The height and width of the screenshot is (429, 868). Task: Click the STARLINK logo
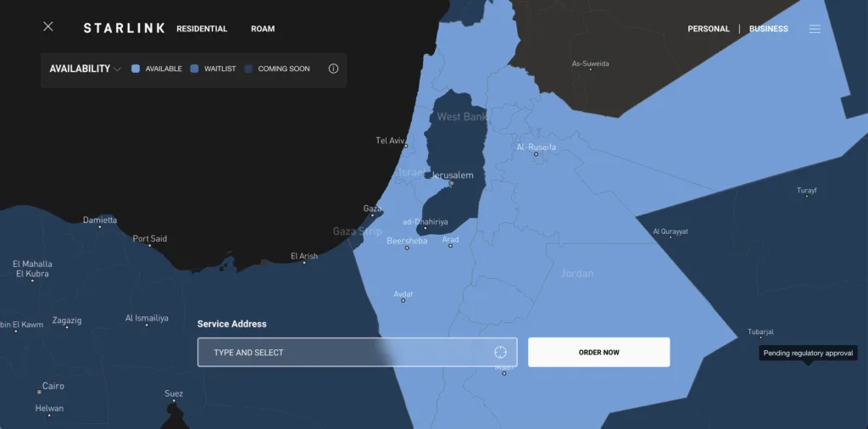[124, 28]
